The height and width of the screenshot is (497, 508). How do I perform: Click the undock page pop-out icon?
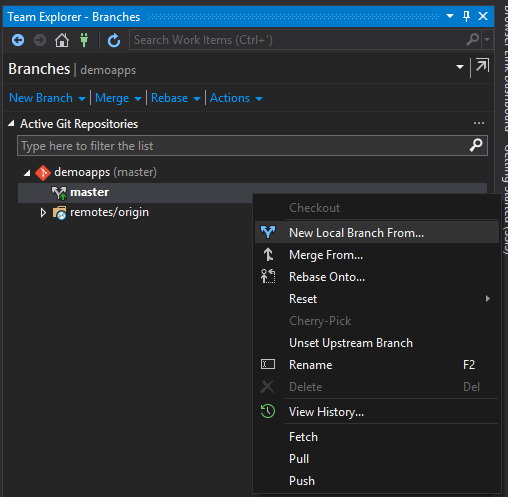point(482,65)
